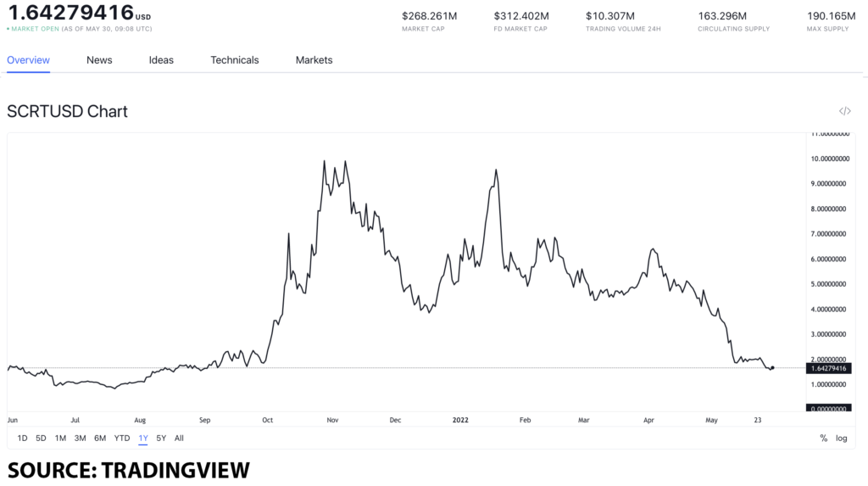This screenshot has width=868, height=486.
Task: Click the 23 date label on the time axis
Action: (x=757, y=420)
